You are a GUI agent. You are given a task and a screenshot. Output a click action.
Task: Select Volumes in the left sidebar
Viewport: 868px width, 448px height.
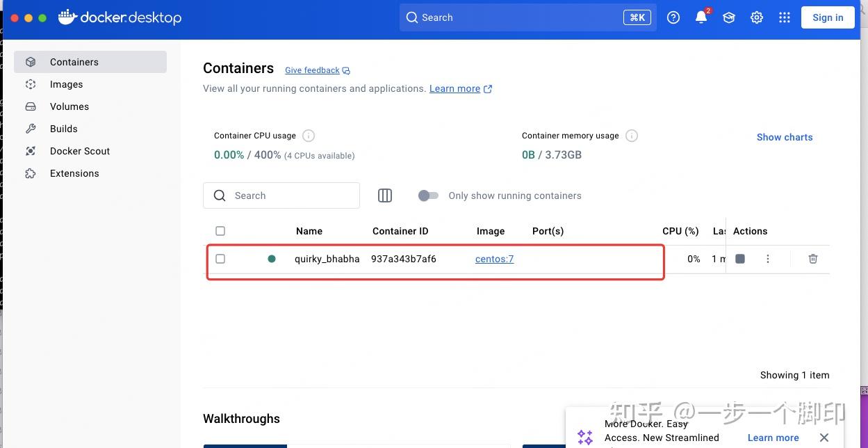coord(69,106)
